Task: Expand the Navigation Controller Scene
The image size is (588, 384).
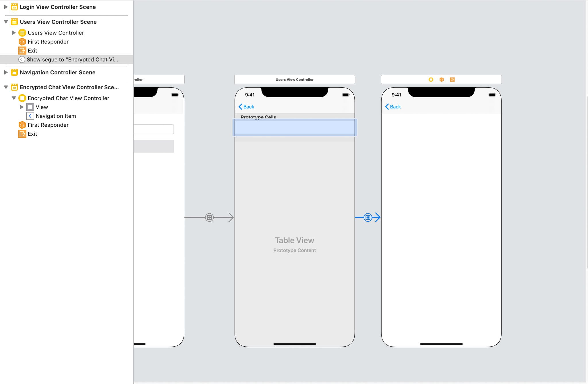Action: point(5,72)
